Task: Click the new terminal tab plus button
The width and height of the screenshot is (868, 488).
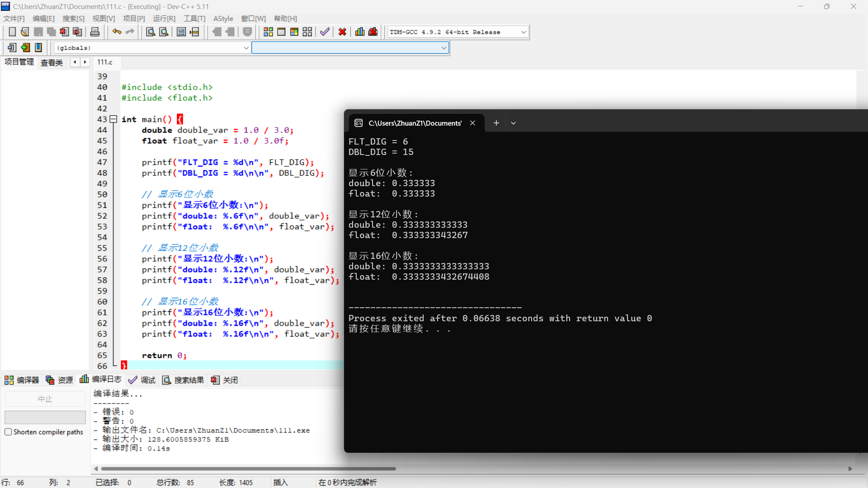Action: 496,123
